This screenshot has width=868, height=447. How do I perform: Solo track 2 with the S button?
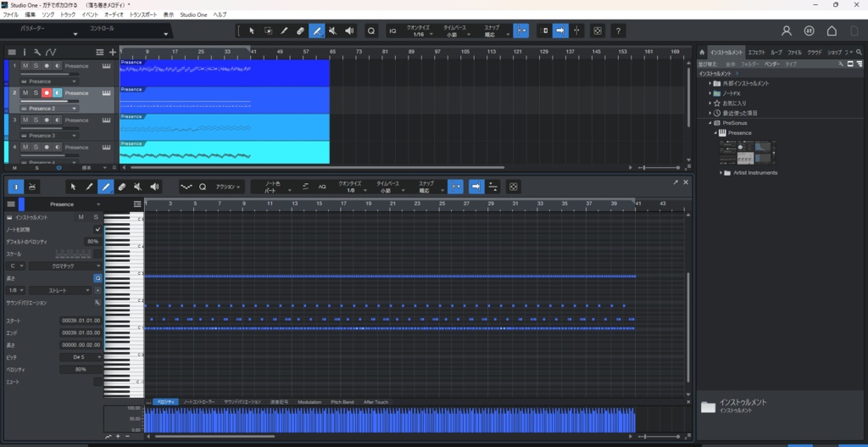(x=36, y=92)
